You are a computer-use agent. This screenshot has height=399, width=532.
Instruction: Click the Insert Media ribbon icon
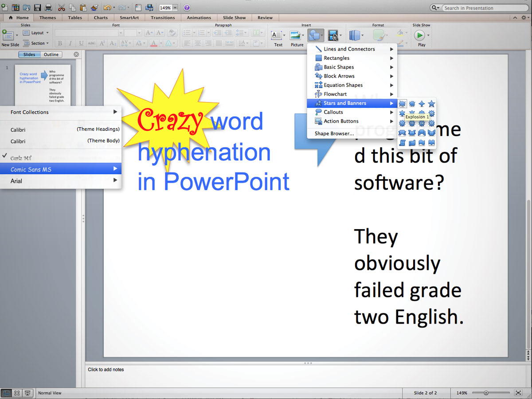tap(333, 35)
